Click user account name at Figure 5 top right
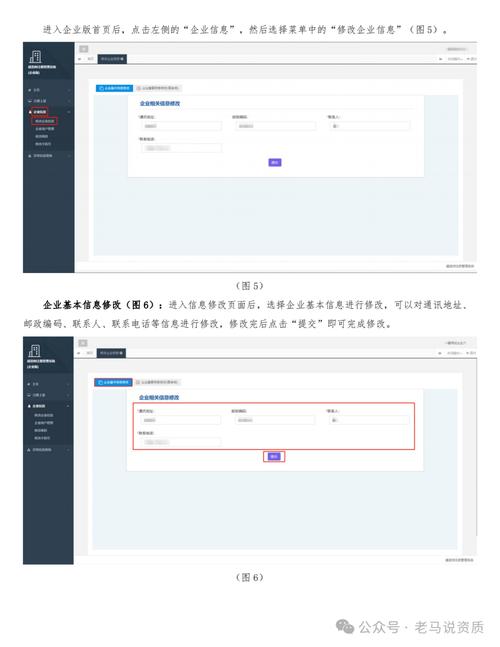 (457, 50)
